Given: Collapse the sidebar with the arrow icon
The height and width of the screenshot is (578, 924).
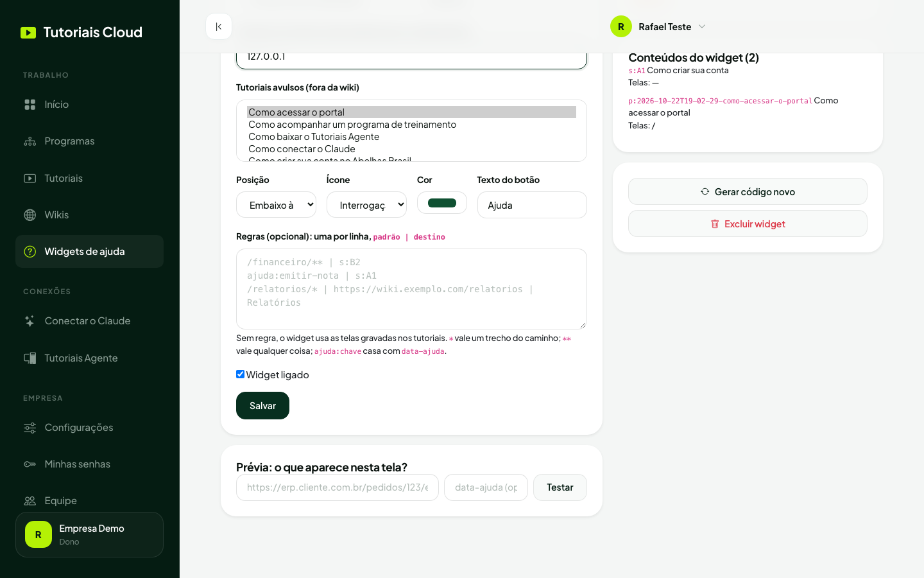Looking at the screenshot, I should (x=219, y=26).
